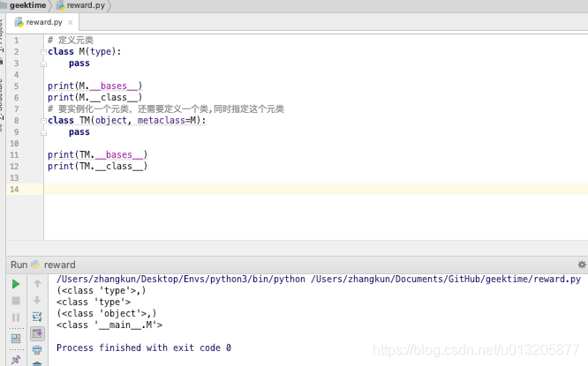This screenshot has width=588, height=366.
Task: Click line number 5 in gutter
Action: pos(16,86)
